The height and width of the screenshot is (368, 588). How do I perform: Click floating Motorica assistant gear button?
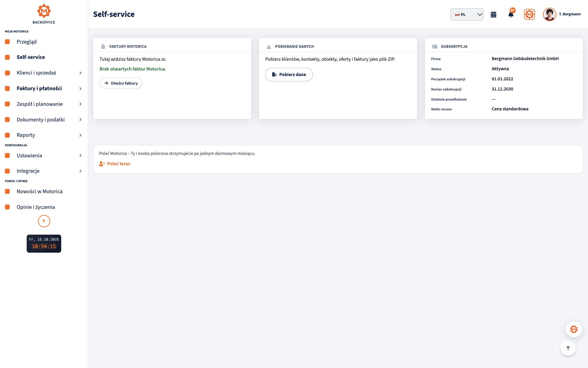point(574,329)
